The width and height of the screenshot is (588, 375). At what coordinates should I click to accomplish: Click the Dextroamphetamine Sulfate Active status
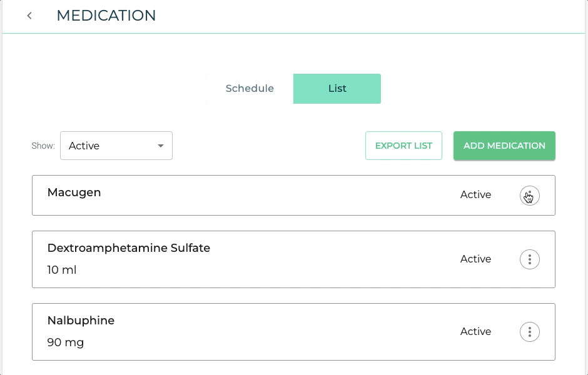tap(475, 259)
